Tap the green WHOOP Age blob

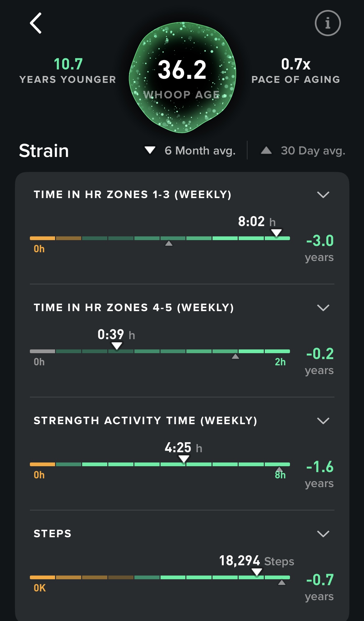pyautogui.click(x=183, y=77)
